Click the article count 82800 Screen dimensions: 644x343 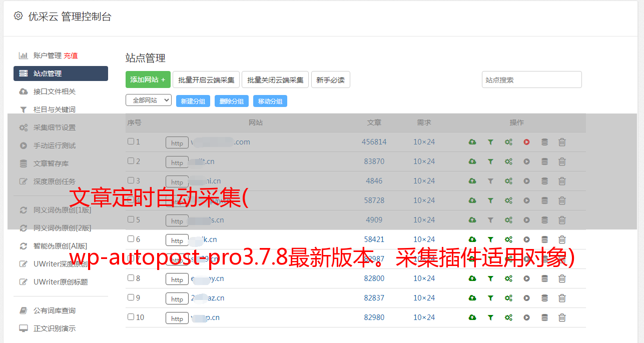[x=374, y=278]
